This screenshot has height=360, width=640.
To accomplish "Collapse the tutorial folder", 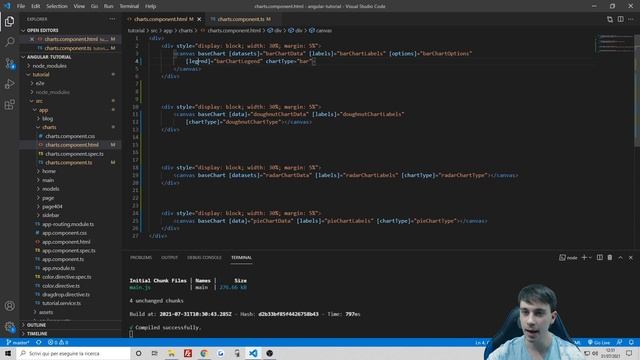I will [x=41, y=75].
